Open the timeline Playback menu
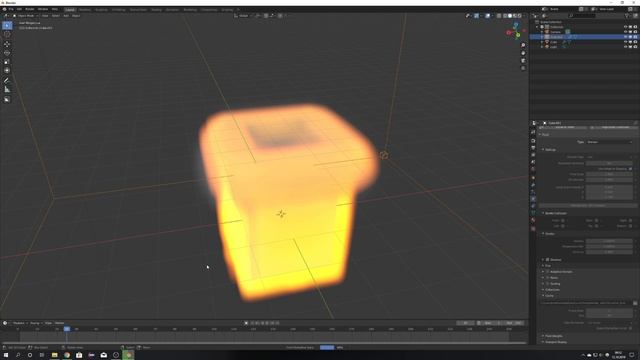 tap(18, 323)
